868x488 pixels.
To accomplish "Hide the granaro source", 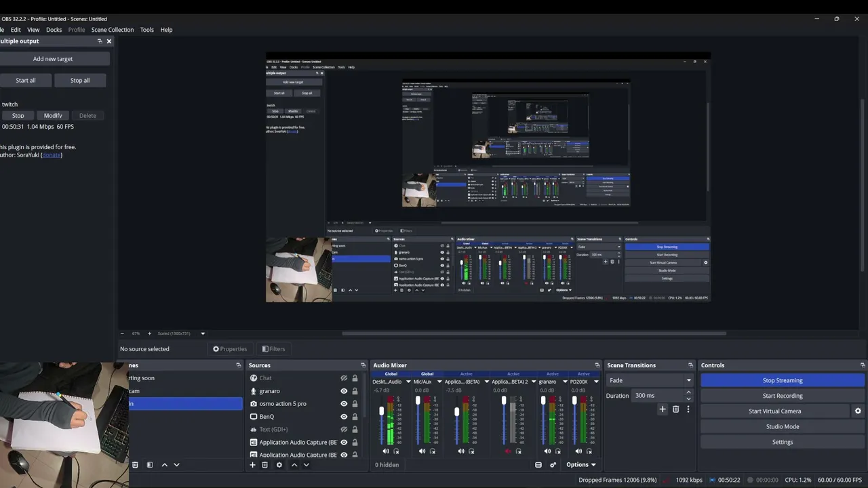I will [x=344, y=391].
